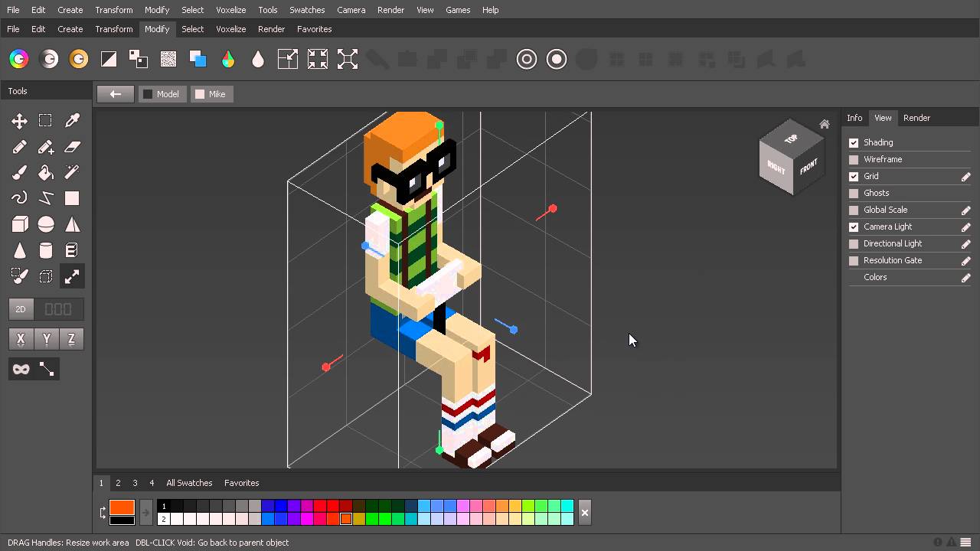
Task: Pick the magic wand tool
Action: click(x=72, y=173)
